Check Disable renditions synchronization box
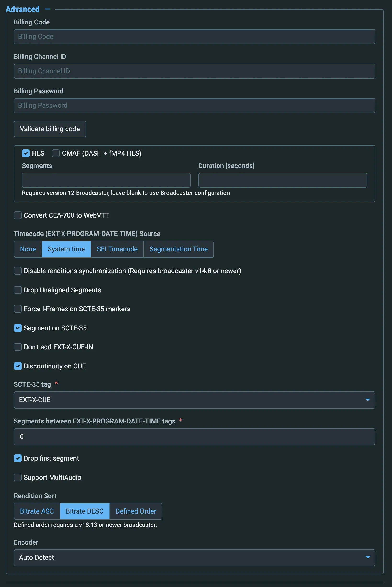The width and height of the screenshot is (392, 587). 18,271
